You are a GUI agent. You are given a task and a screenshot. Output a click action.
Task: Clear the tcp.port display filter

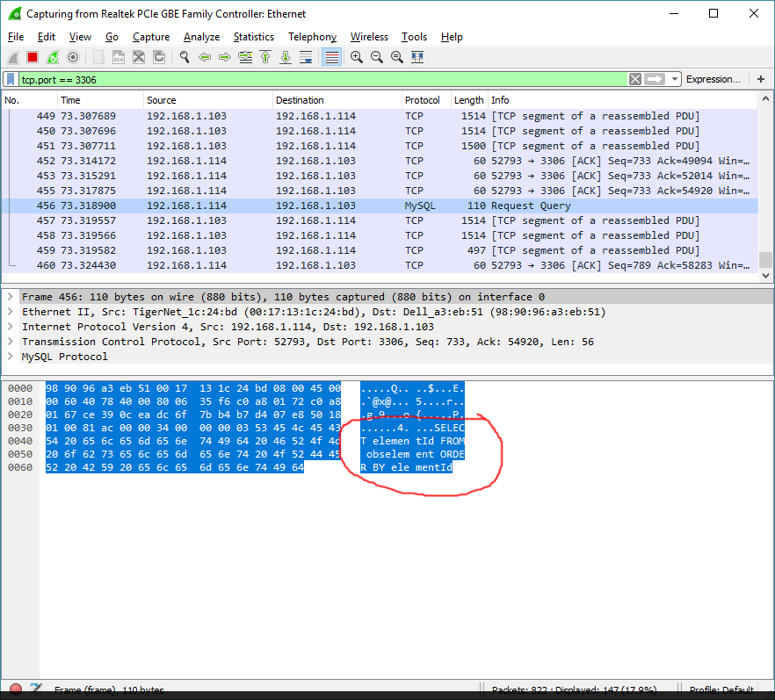click(x=634, y=79)
